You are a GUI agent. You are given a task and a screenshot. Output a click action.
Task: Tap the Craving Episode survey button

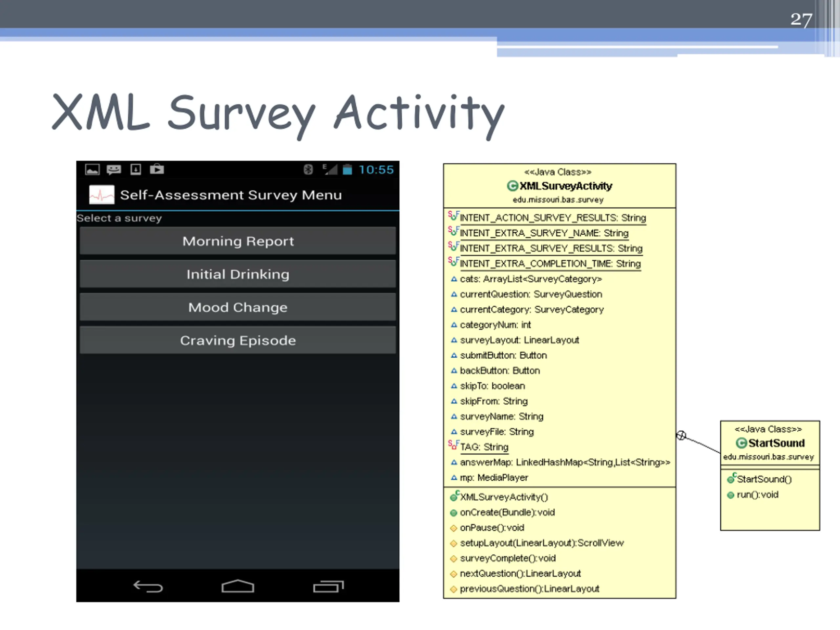click(x=238, y=340)
